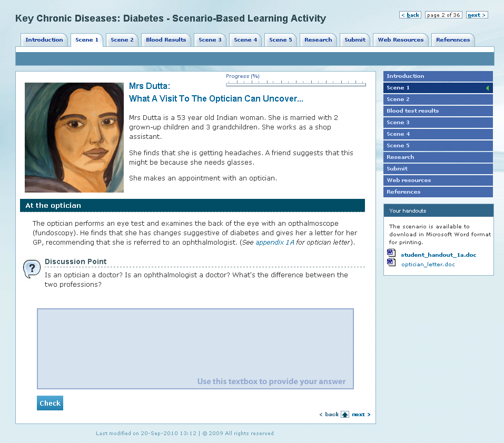Click the home arrow icon between back and next
The width and height of the screenshot is (504, 443).
tap(345, 415)
